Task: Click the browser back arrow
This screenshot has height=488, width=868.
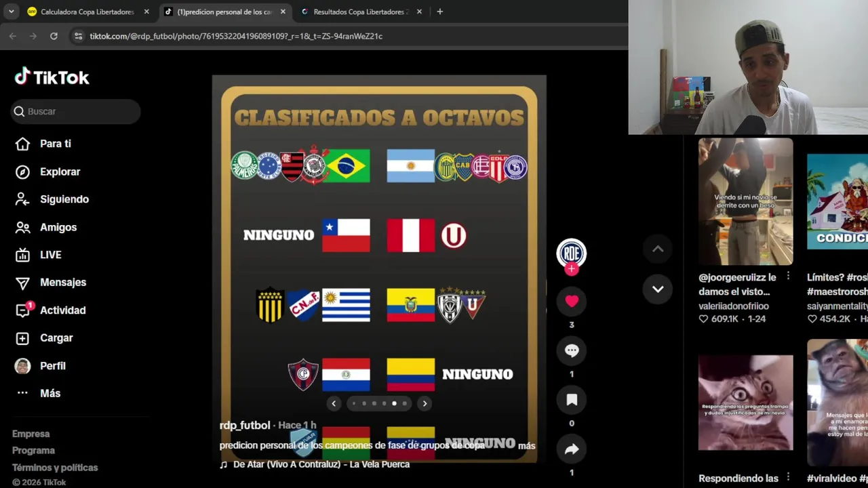Action: point(13,36)
